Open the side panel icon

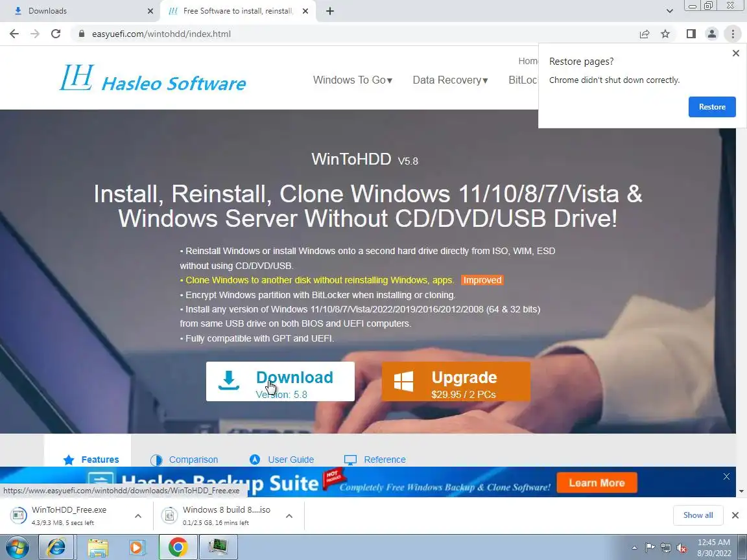(691, 34)
